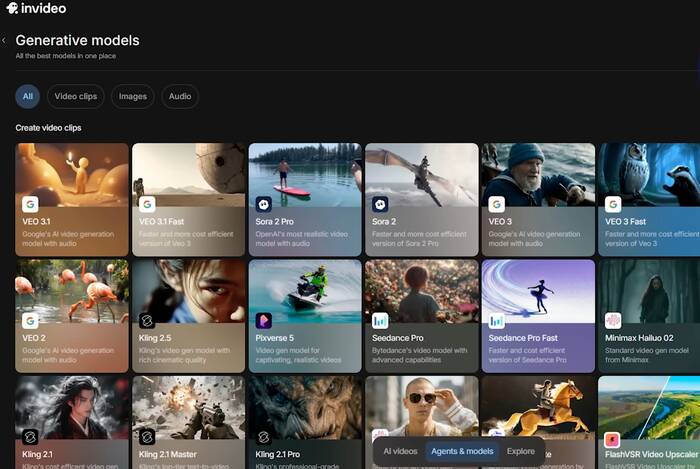Open the Kling 2.1 Master explosion thumbnail

pyautogui.click(x=188, y=407)
